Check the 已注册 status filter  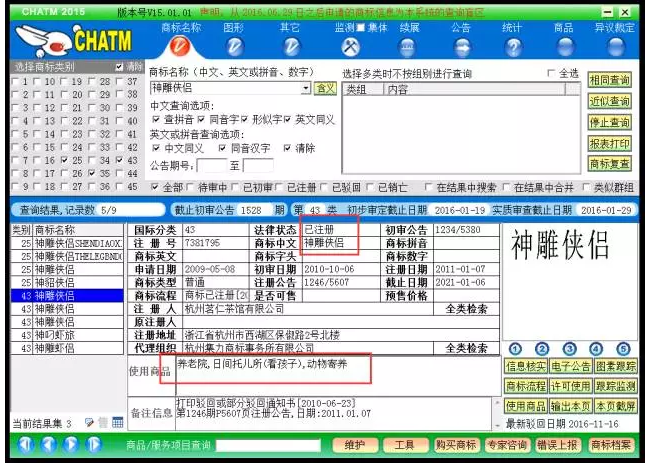point(279,187)
